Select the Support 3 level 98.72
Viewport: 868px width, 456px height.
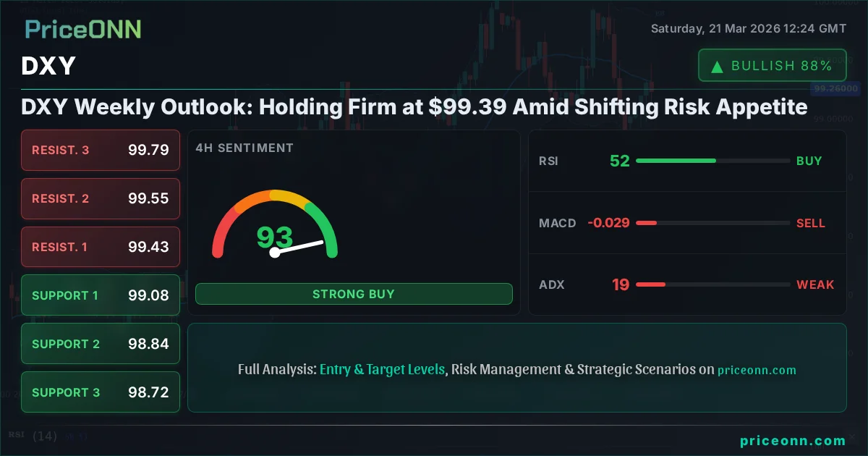pos(101,392)
